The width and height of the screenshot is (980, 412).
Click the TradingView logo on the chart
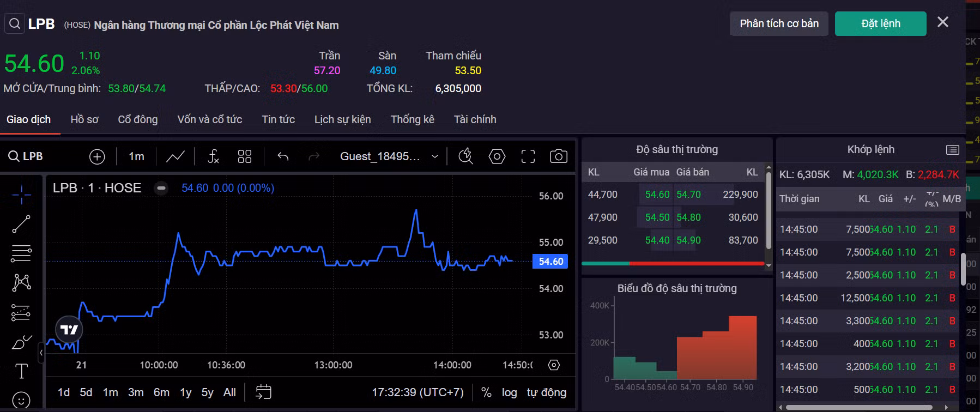click(x=69, y=330)
